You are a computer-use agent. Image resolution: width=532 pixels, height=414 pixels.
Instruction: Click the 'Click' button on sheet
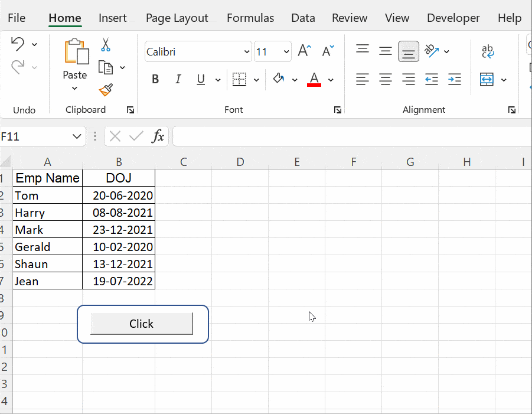coord(142,324)
